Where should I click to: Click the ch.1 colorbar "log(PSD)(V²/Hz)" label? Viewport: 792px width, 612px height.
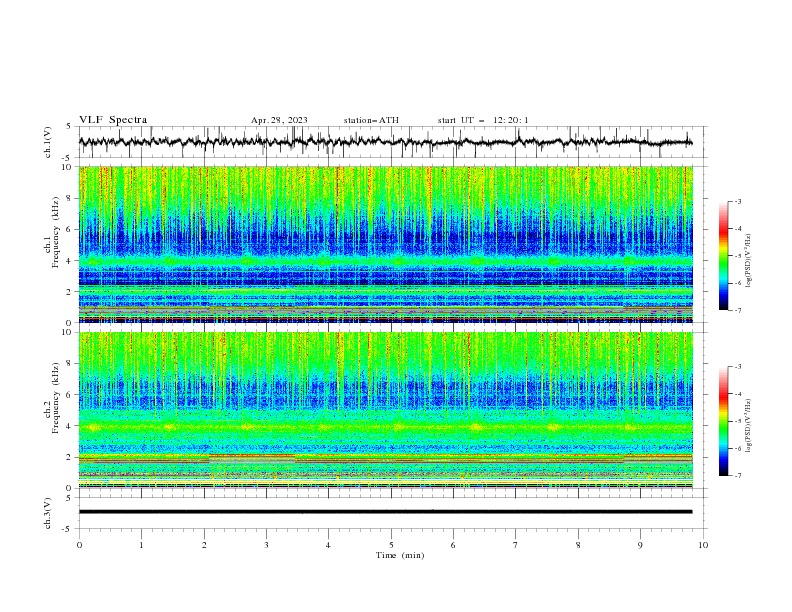(749, 261)
